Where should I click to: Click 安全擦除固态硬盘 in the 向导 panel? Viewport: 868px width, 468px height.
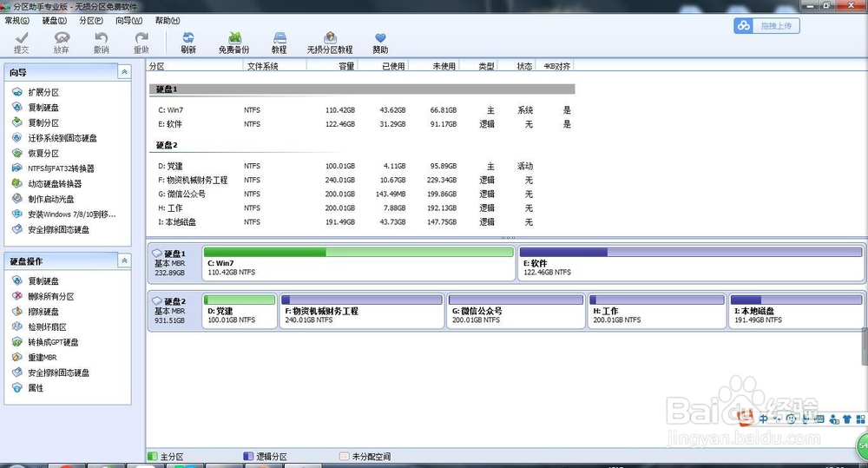pyautogui.click(x=59, y=229)
